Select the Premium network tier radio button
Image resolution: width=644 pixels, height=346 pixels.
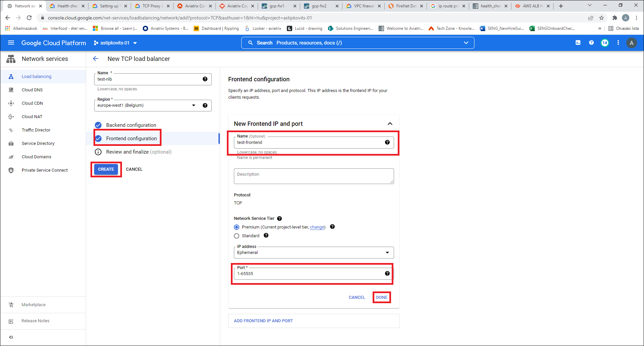(237, 227)
